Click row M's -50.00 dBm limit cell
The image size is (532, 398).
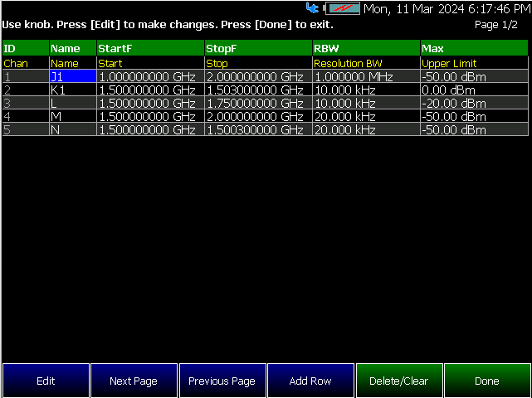(475, 116)
